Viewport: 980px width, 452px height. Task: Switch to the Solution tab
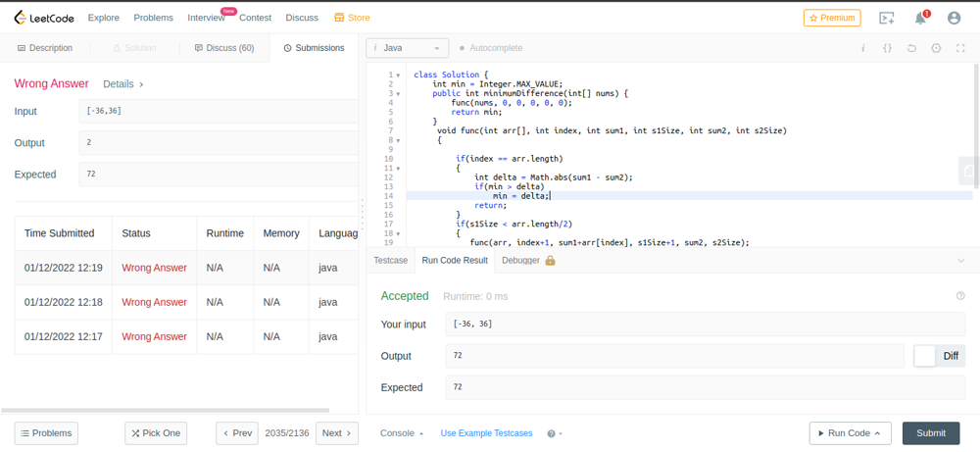pos(134,48)
